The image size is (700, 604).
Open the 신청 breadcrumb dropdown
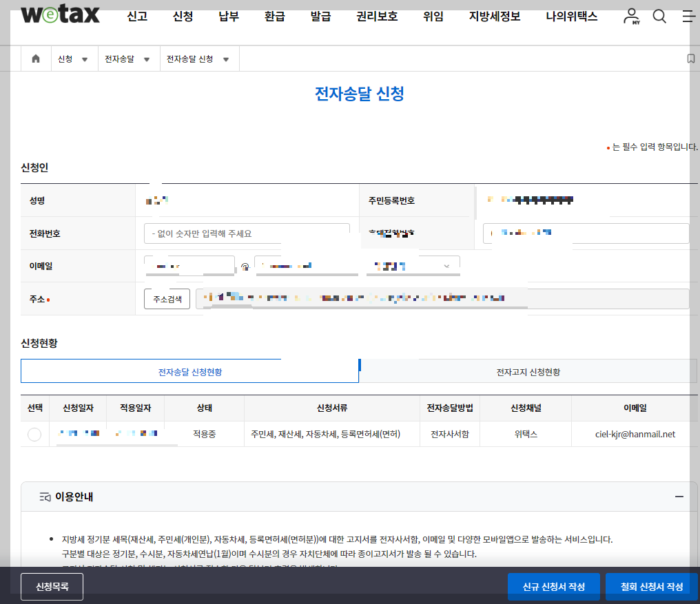tap(74, 59)
